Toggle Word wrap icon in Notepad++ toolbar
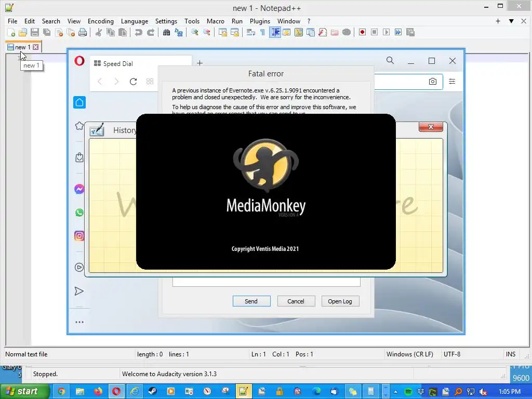532x399 pixels. tap(251, 32)
